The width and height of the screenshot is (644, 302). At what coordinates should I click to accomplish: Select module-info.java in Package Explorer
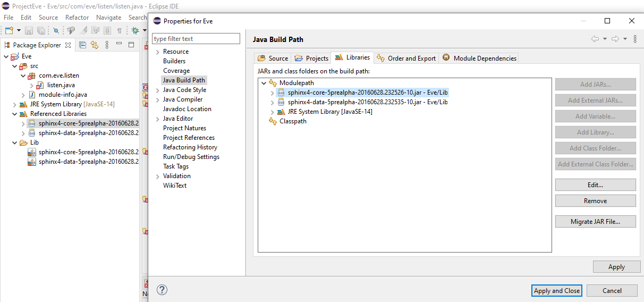tap(63, 95)
